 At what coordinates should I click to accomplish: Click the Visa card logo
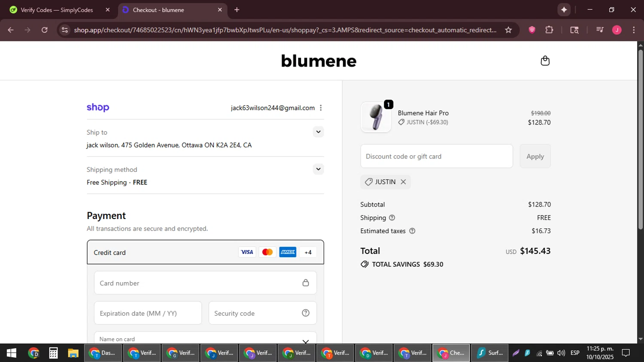pyautogui.click(x=247, y=252)
